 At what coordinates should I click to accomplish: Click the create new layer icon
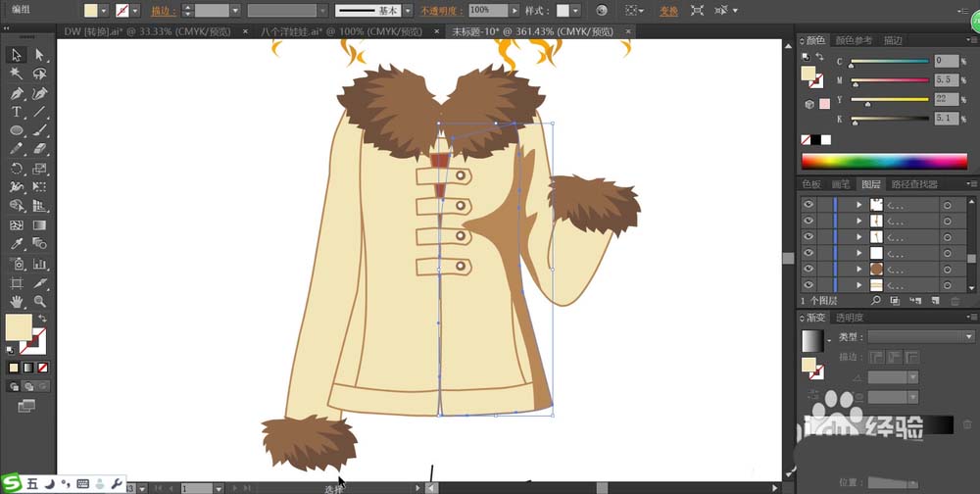coord(935,301)
